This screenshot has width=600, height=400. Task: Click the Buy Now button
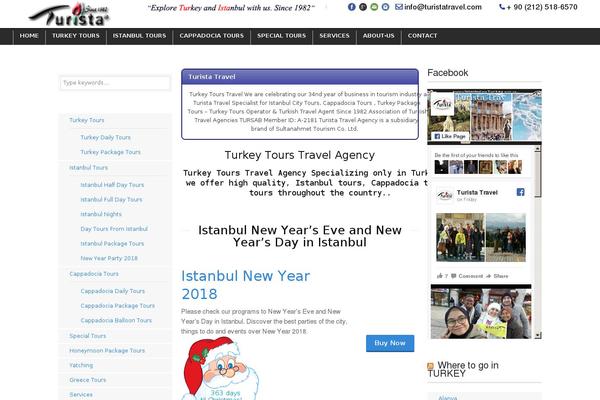click(x=390, y=343)
